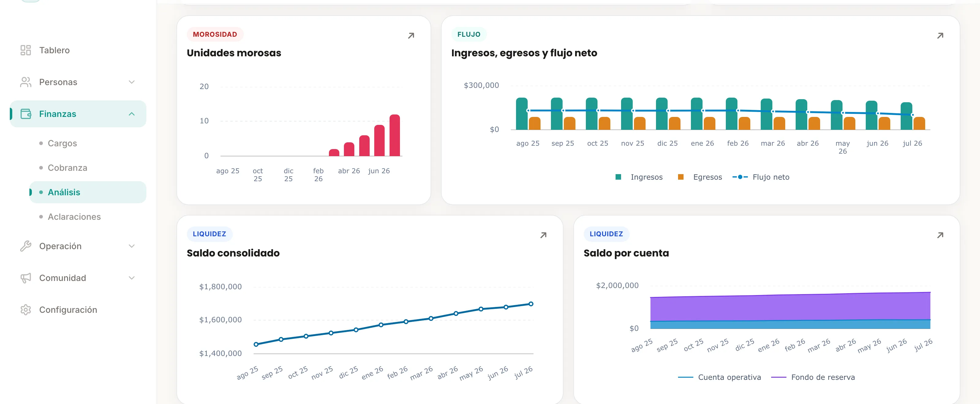Expand the Unidades morosas chart arrow
Viewport: 980px width, 404px height.
pyautogui.click(x=411, y=36)
